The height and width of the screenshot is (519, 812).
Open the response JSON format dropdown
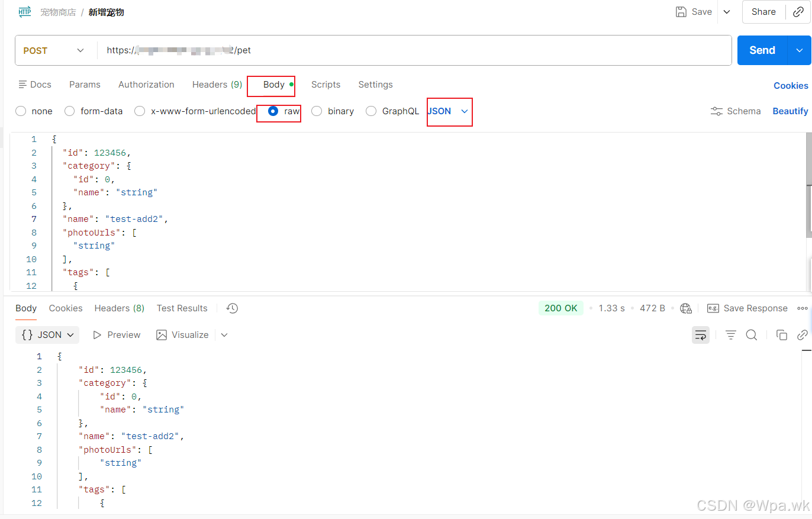point(47,335)
